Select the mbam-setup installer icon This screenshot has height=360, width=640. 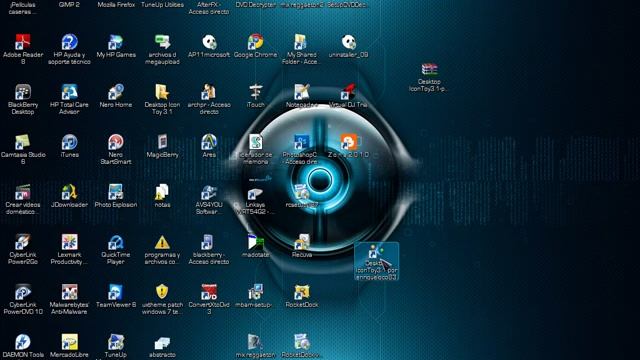click(256, 293)
